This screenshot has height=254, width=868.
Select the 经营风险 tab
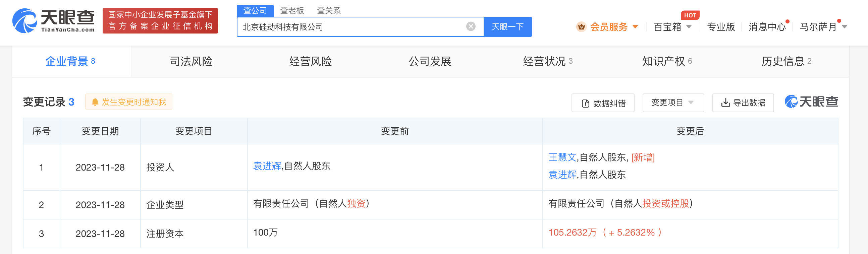310,61
